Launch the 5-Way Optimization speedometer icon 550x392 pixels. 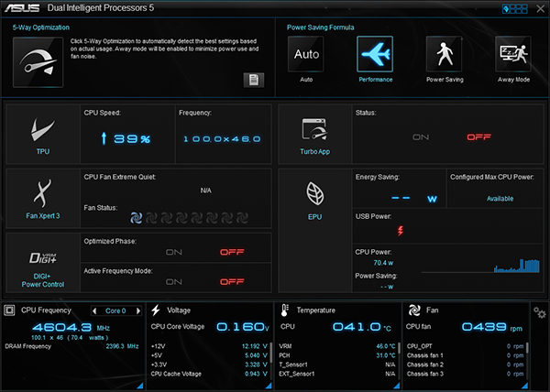click(x=38, y=62)
